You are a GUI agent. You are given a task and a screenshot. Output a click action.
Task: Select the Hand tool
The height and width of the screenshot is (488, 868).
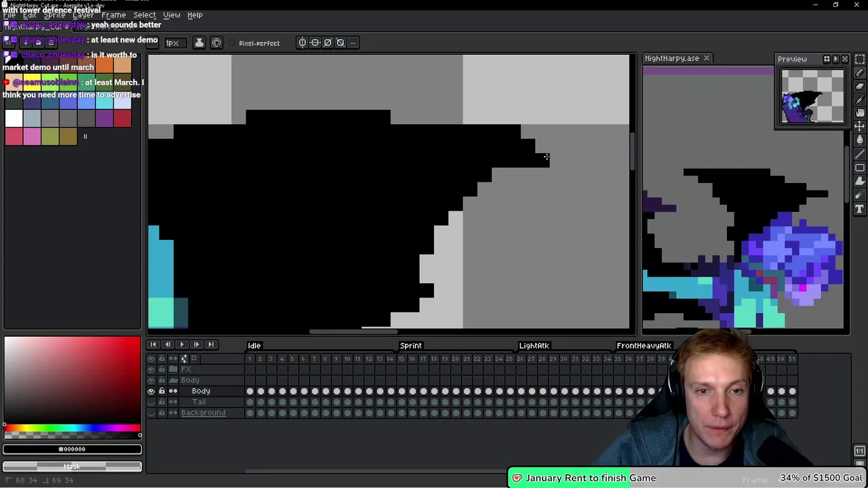click(859, 113)
